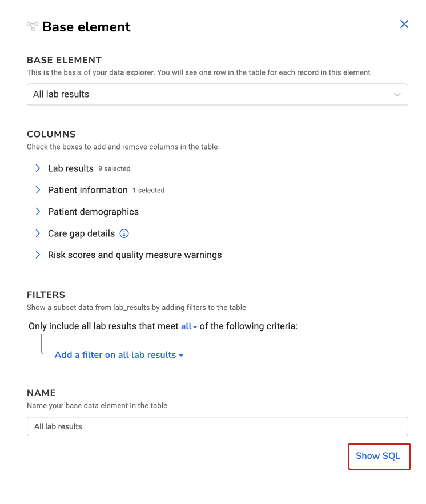426x504 pixels.
Task: Click the base element hierarchy icon
Action: click(x=33, y=26)
